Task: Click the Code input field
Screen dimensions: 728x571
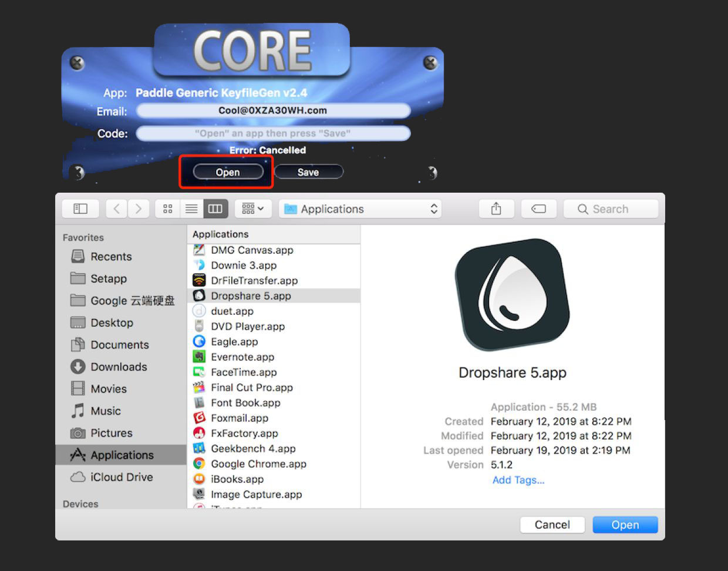Action: 273,133
